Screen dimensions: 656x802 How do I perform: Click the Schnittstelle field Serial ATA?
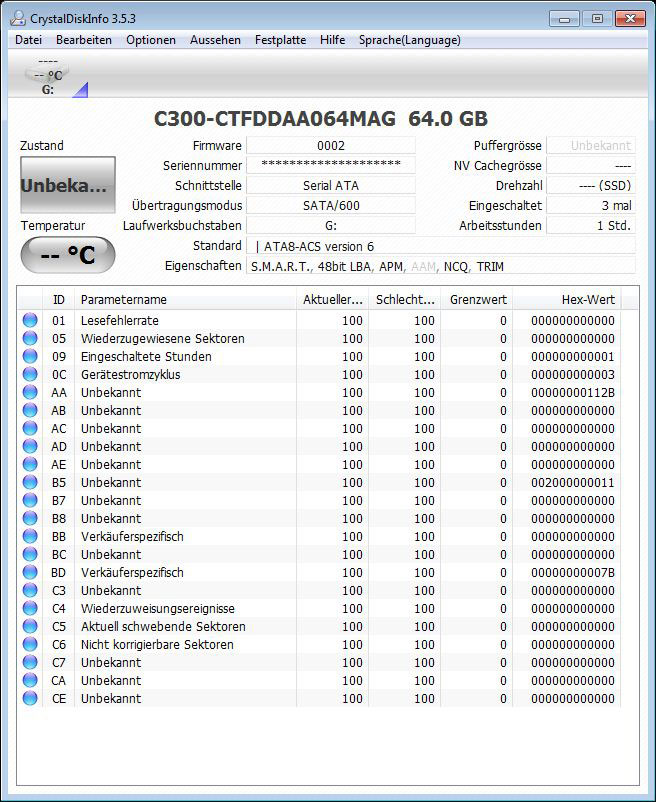[331, 185]
